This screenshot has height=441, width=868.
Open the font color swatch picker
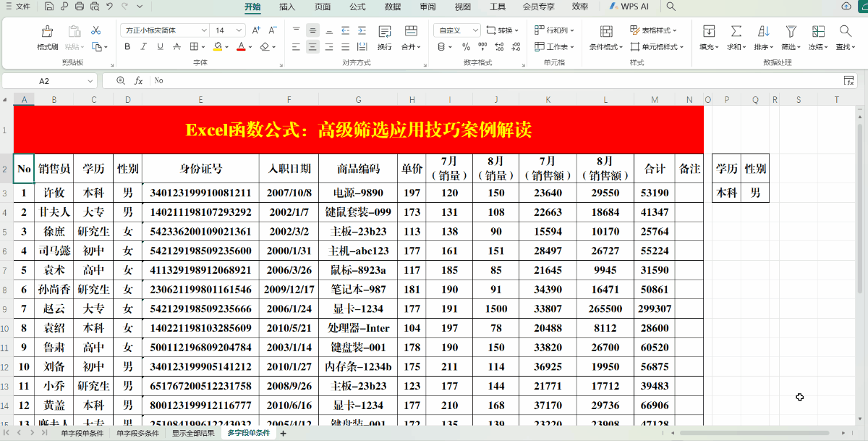[242, 46]
